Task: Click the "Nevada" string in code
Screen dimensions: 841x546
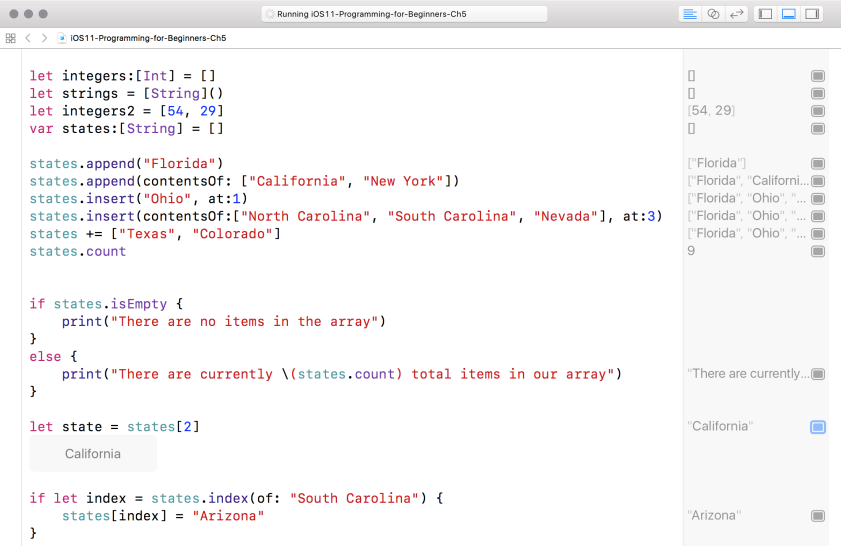Action: 566,216
